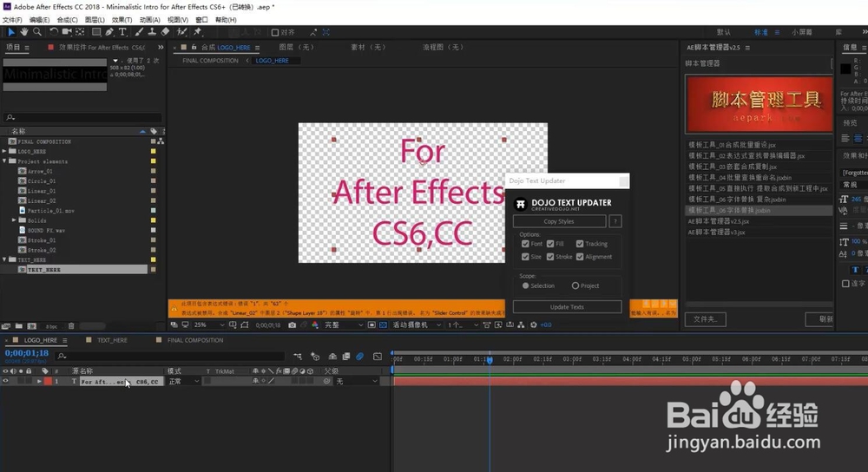Select the Unified Camera tool
Image resolution: width=868 pixels, height=472 pixels.
pyautogui.click(x=67, y=32)
